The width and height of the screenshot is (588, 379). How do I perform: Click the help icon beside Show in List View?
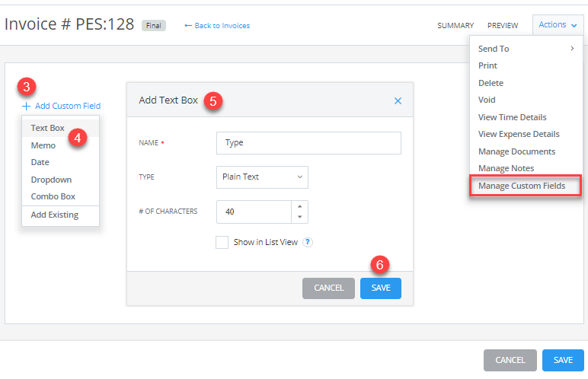click(x=308, y=242)
